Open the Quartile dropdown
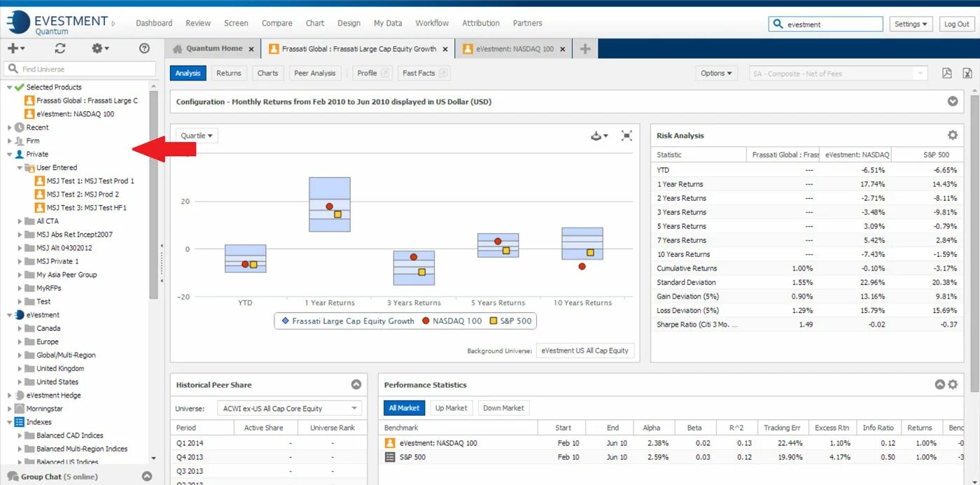980x485 pixels. pyautogui.click(x=197, y=136)
